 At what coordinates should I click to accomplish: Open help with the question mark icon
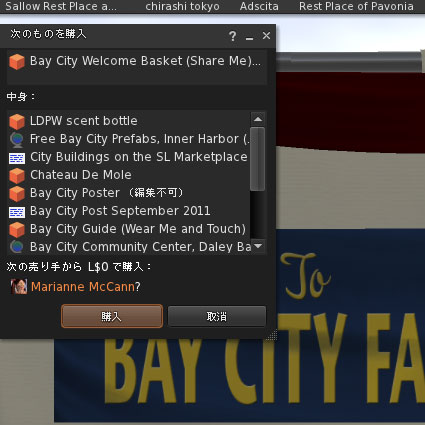[x=233, y=36]
